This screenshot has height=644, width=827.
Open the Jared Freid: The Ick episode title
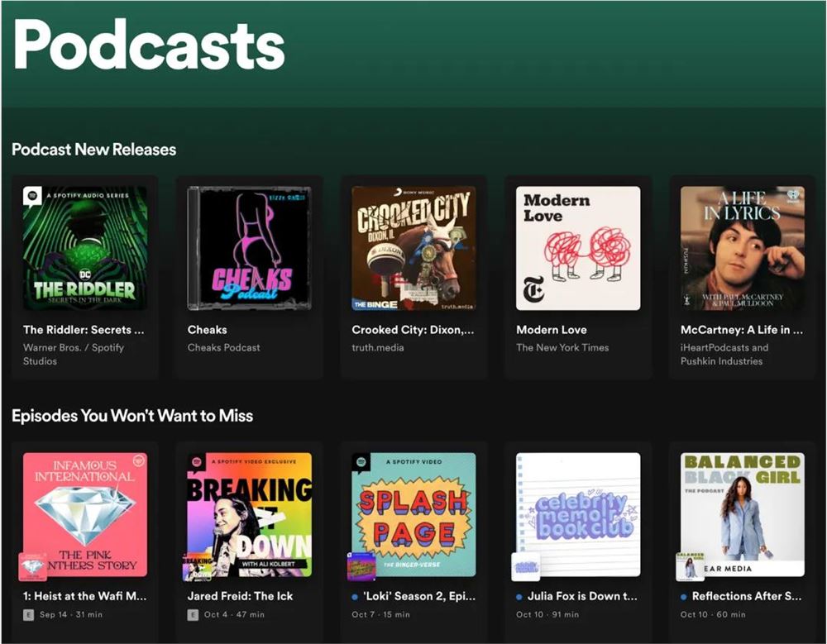click(x=240, y=596)
